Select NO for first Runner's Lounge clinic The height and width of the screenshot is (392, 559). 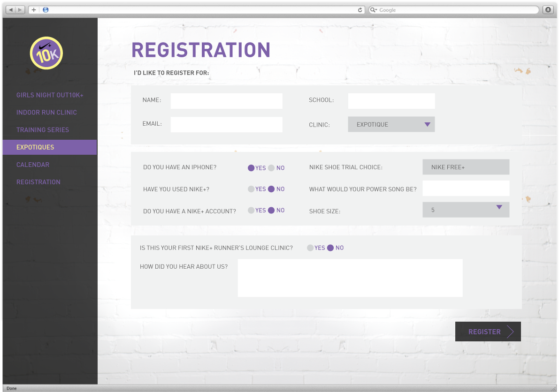point(330,248)
